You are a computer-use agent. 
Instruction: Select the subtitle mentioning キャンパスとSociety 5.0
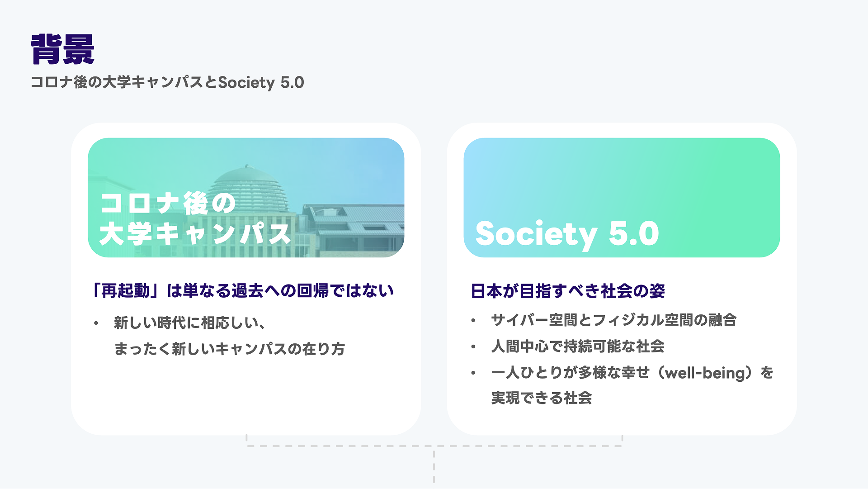click(x=167, y=82)
